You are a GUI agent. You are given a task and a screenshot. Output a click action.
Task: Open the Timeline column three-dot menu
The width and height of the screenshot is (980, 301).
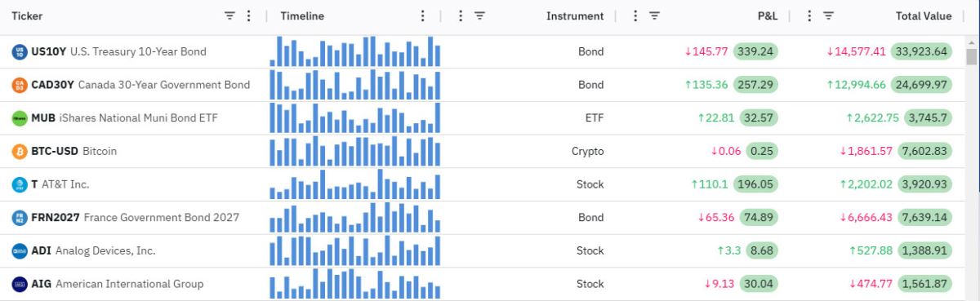click(422, 16)
